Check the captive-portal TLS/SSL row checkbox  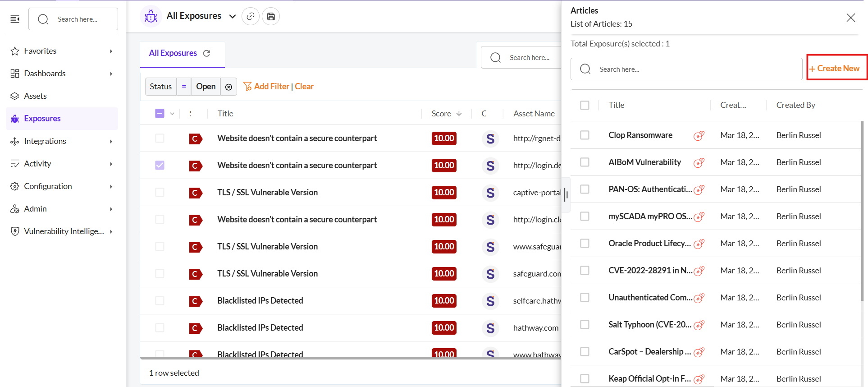160,193
